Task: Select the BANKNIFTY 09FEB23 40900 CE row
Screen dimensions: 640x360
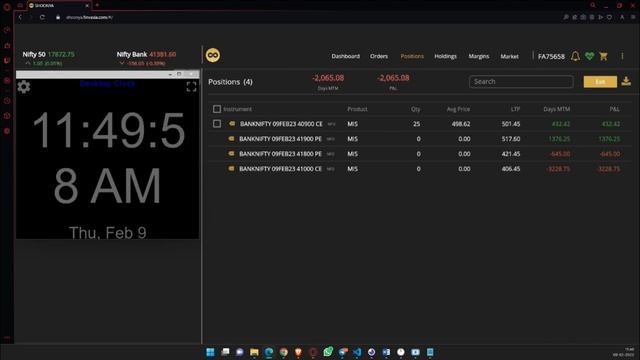Action: click(420, 124)
